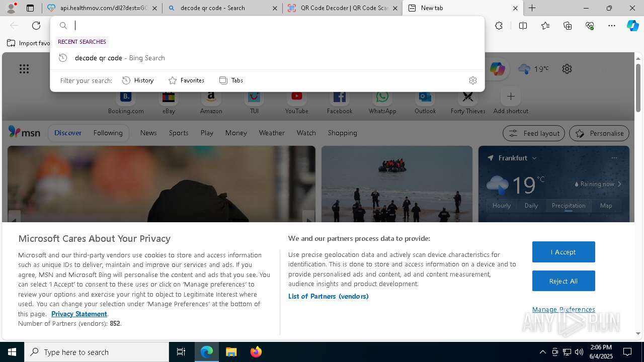Open File Explorer from the taskbar
Image resolution: width=644 pixels, height=362 pixels.
tap(231, 352)
